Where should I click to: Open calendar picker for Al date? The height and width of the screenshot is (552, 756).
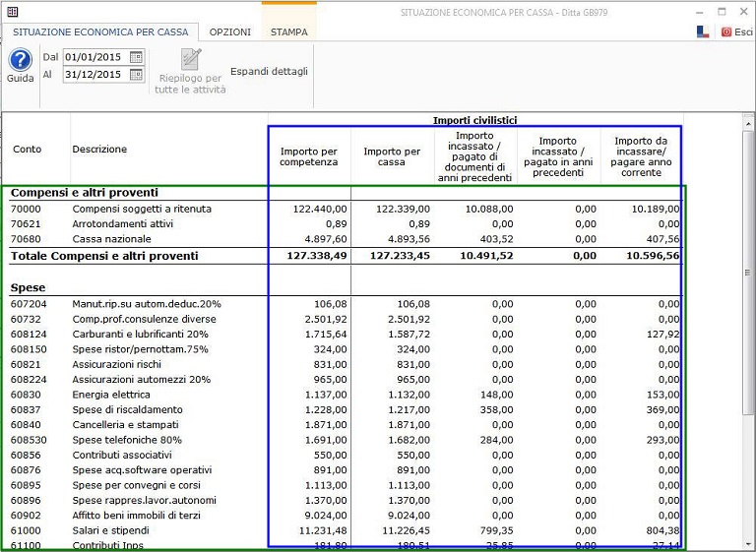(137, 74)
